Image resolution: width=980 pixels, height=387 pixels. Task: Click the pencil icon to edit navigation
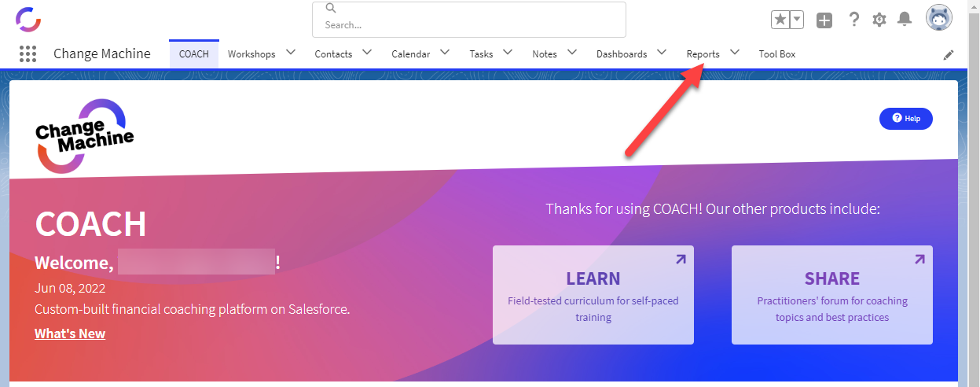tap(949, 55)
